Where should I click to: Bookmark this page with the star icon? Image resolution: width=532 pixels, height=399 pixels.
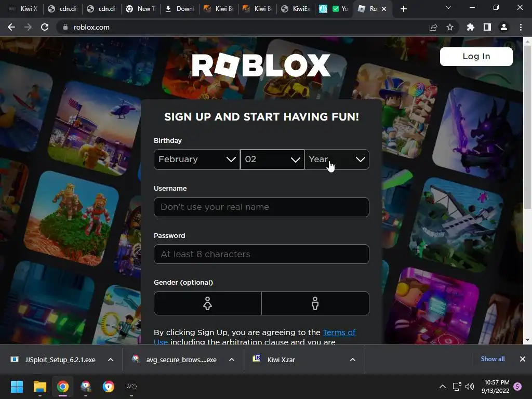coord(450,27)
